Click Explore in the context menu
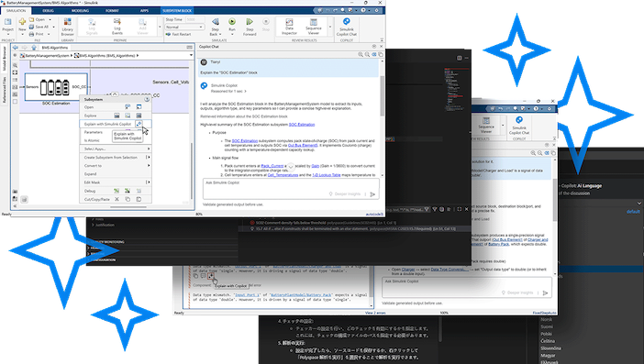Image resolution: width=644 pixels, height=364 pixels. point(90,116)
